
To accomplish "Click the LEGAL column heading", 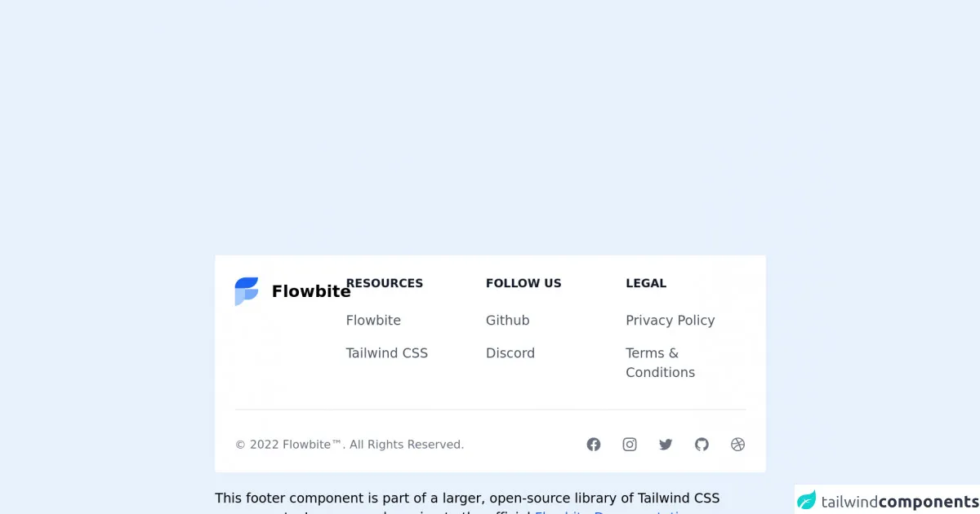I will (x=646, y=283).
